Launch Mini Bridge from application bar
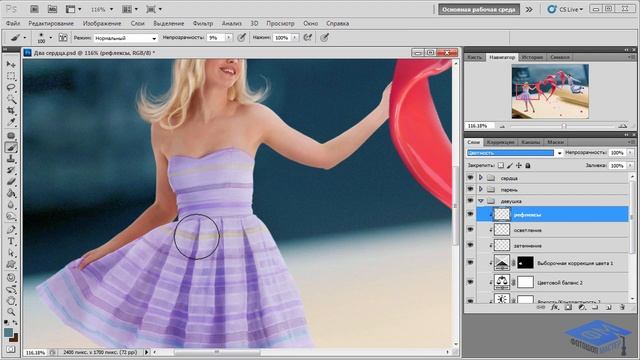 [x=52, y=9]
